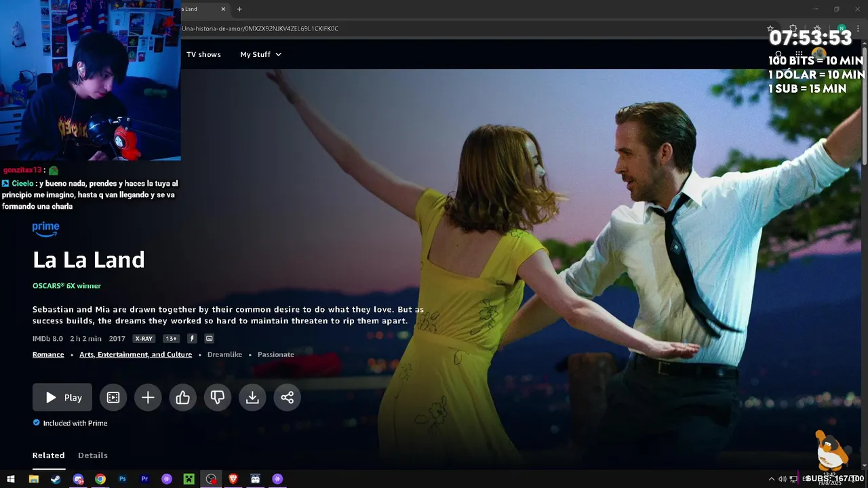Click the Passionate mood tag
Screen dimensions: 868x488
(x=276, y=354)
